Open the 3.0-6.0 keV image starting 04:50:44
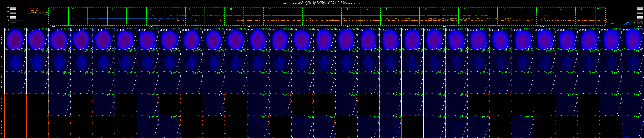This screenshot has width=644, height=138. point(258,39)
